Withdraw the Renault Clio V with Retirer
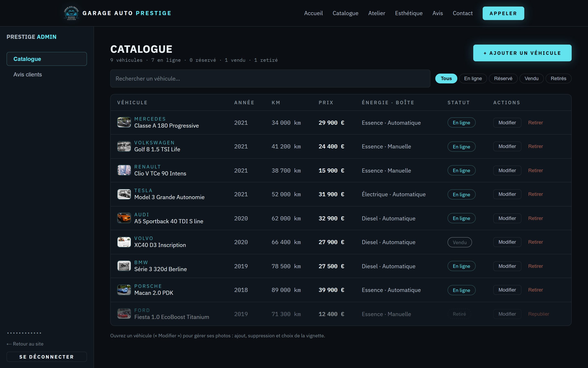The height and width of the screenshot is (368, 588). pyautogui.click(x=535, y=170)
